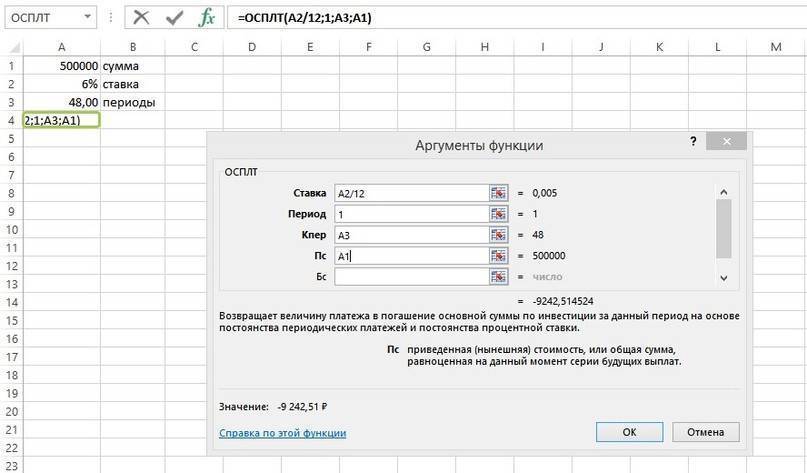Click the dialog help question mark
This screenshot has height=473, width=807.
click(693, 143)
